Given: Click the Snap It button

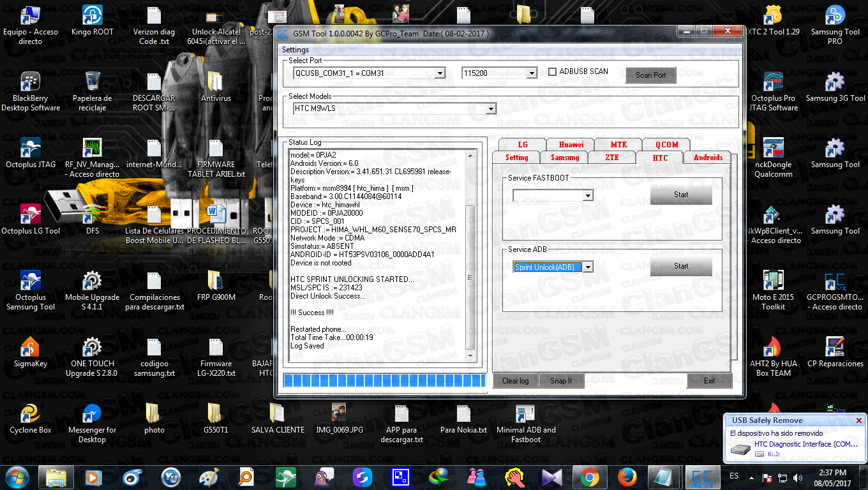Looking at the screenshot, I should (561, 381).
